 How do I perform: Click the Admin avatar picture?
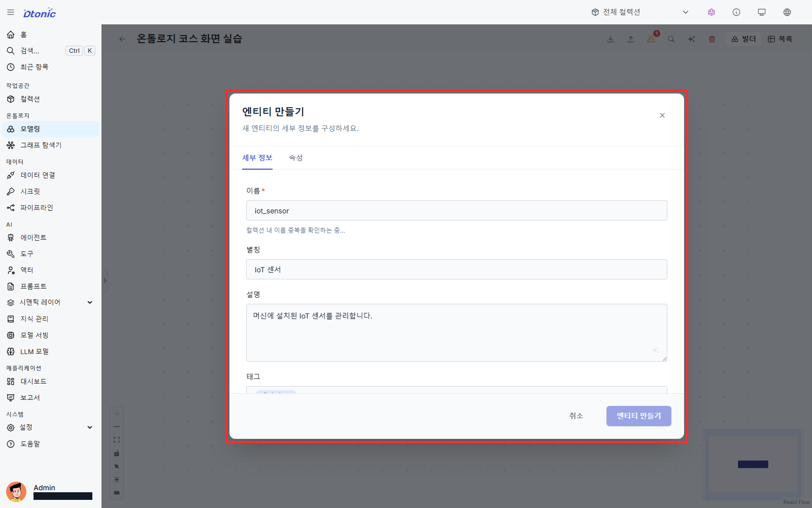point(16,492)
